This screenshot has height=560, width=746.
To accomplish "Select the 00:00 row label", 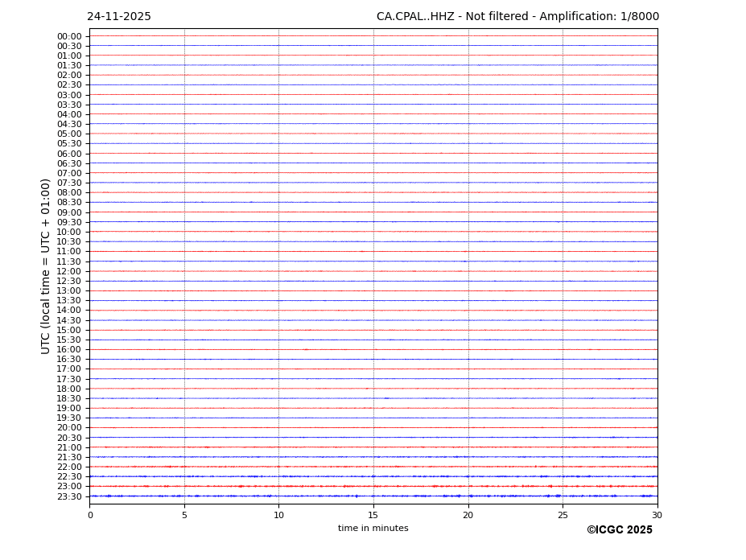I will coord(69,36).
